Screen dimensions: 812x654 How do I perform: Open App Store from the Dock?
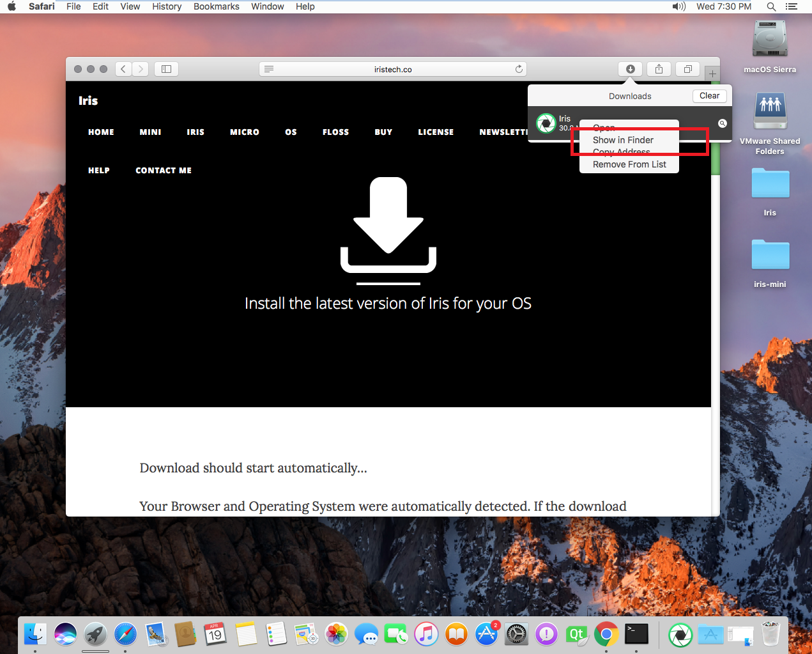[x=486, y=634]
